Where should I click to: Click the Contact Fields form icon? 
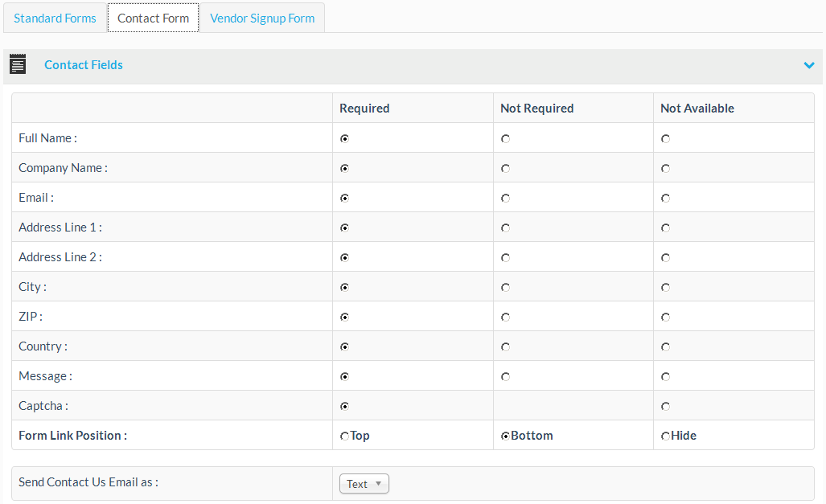[18, 65]
